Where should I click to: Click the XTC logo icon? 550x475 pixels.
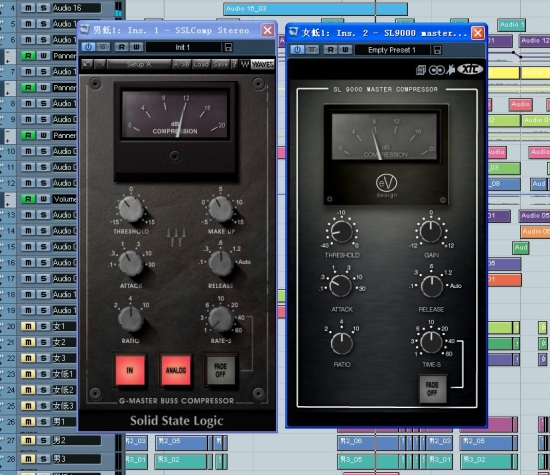pos(470,69)
